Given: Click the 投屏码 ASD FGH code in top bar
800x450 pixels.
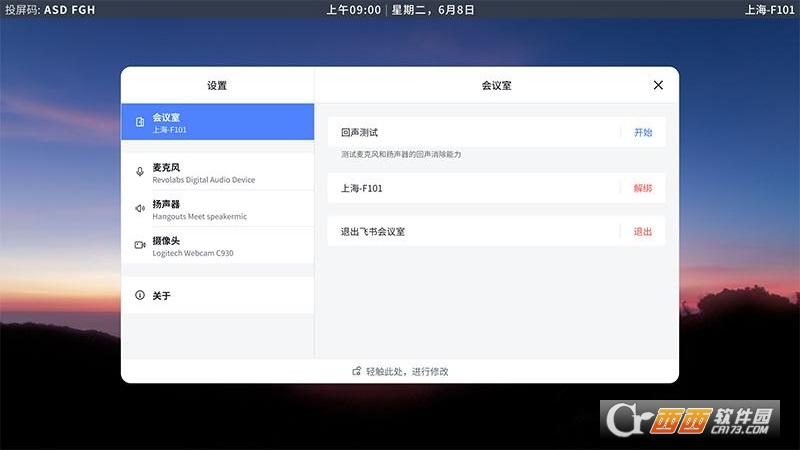Looking at the screenshot, I should 50,10.
